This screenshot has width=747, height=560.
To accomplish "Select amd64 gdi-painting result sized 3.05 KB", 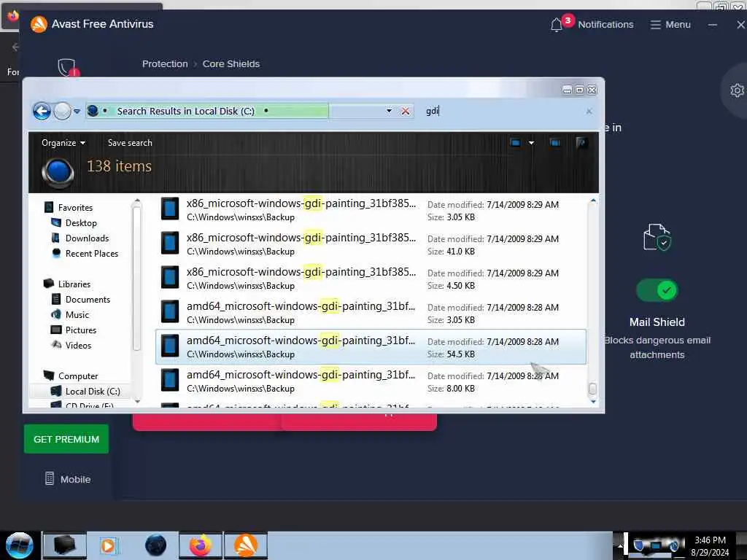I will tap(371, 313).
